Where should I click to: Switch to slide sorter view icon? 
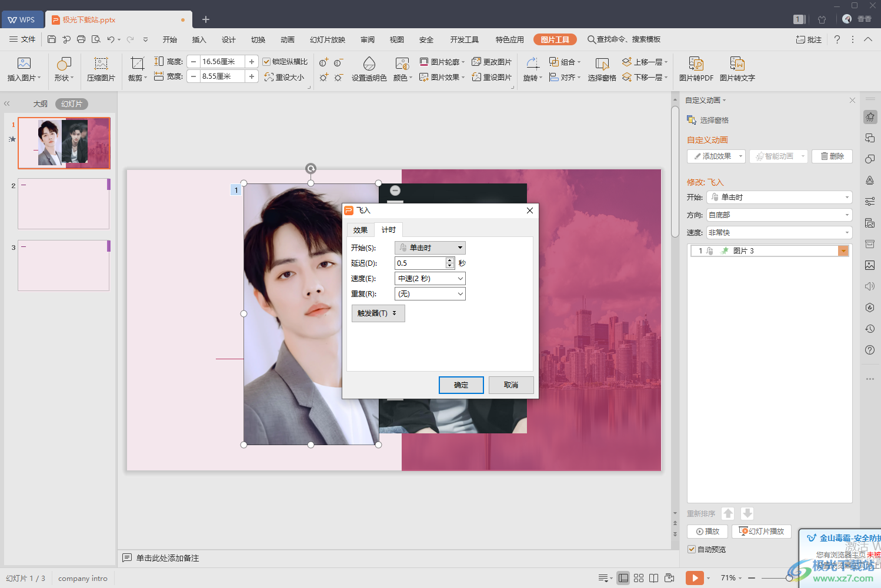(x=639, y=578)
